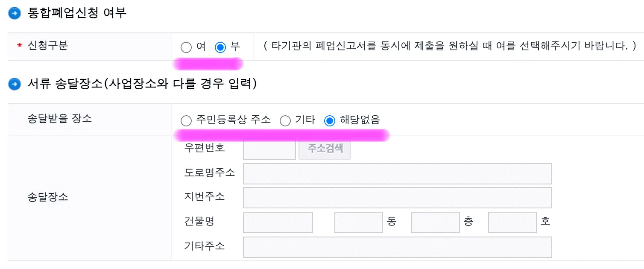Select 해당없음 for the delivery location
This screenshot has width=644, height=269.
pos(329,120)
